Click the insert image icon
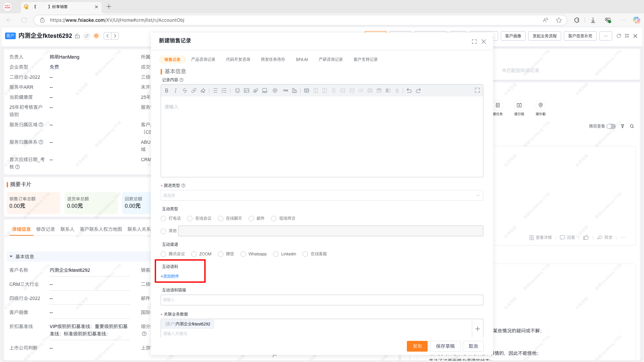 coord(247,90)
